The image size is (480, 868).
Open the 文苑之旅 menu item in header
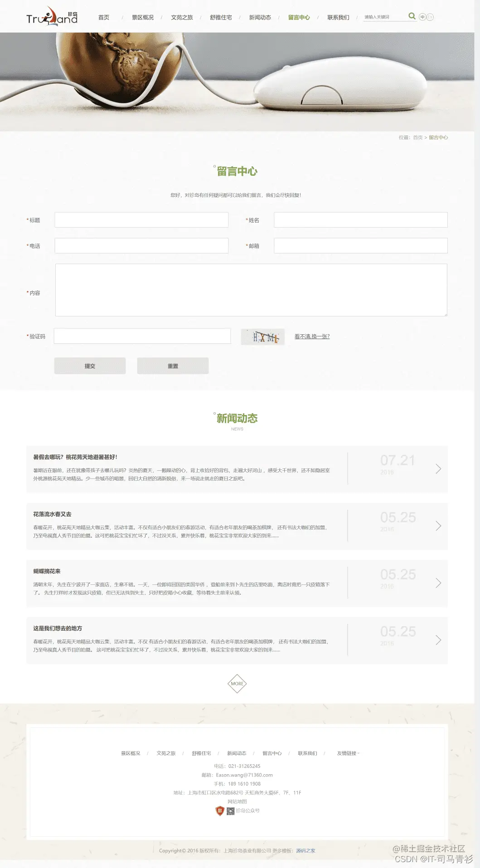pos(182,17)
